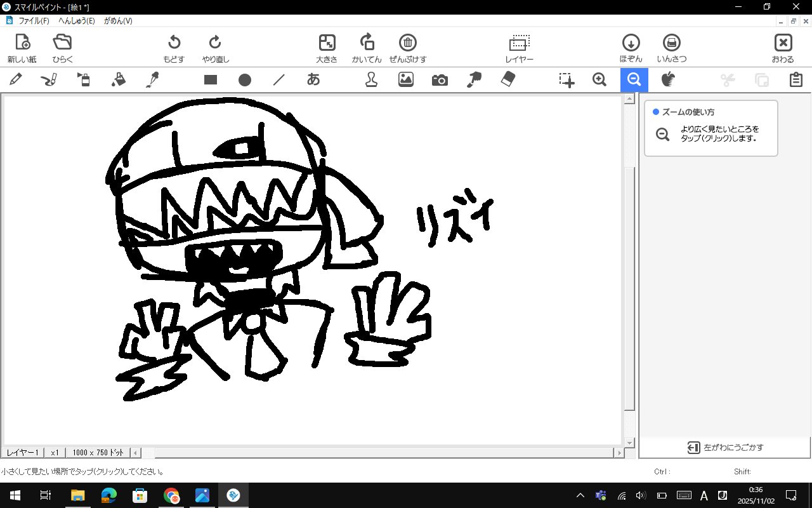The height and width of the screenshot is (508, 812).
Task: Select the eraser tool
Action: 508,79
